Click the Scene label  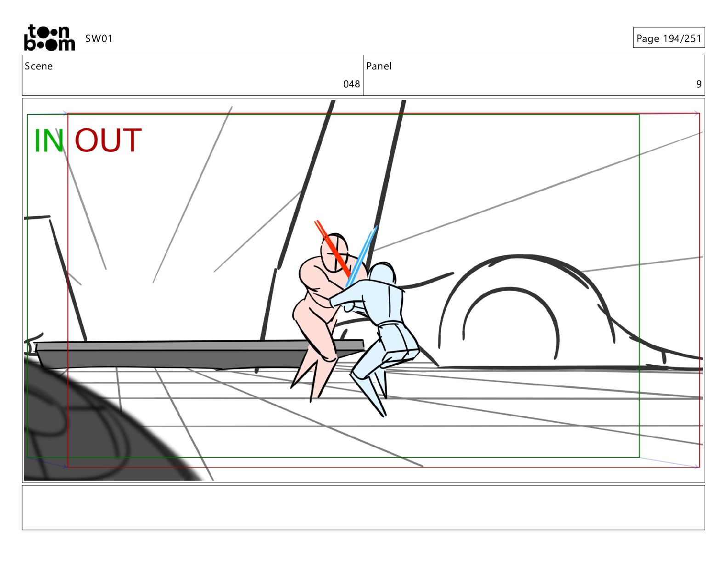pyautogui.click(x=39, y=66)
